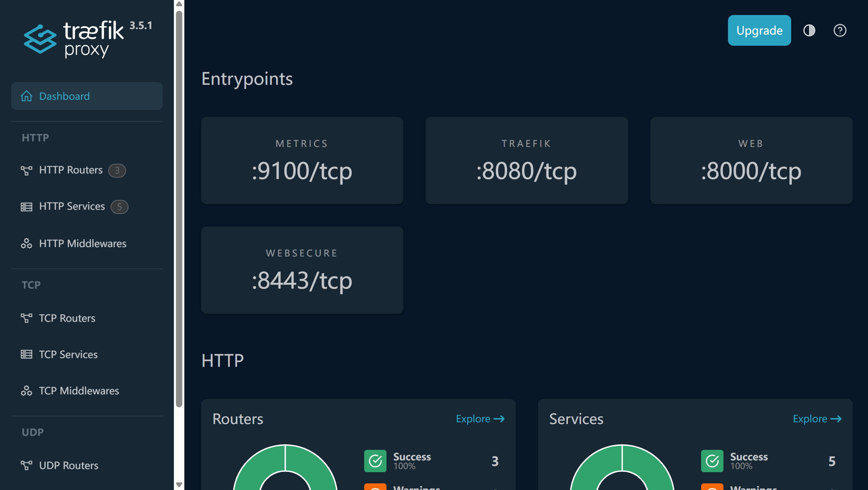
Task: Open TCP Middlewares via its gears icon
Action: (27, 391)
